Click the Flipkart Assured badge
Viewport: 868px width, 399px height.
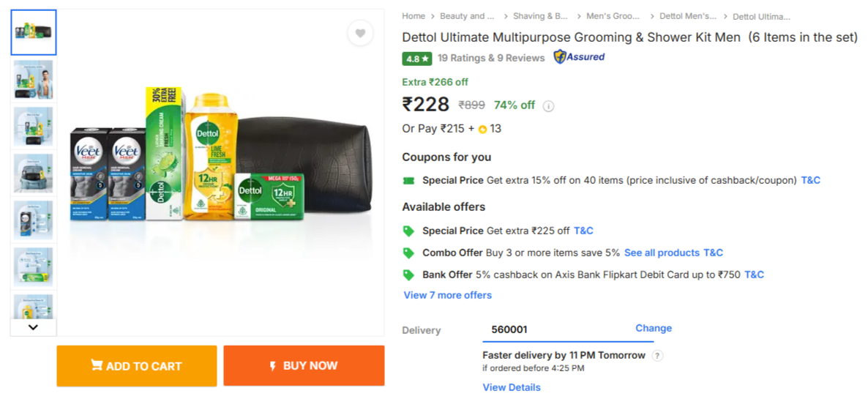click(x=579, y=57)
